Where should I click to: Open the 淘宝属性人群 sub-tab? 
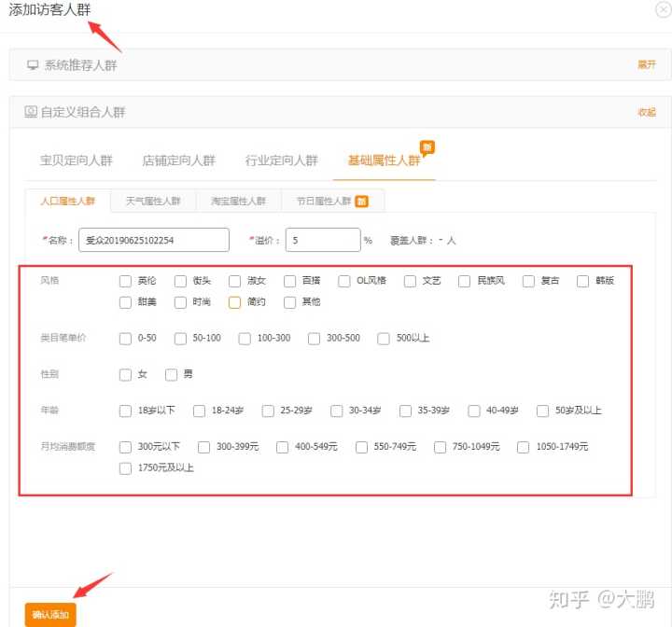[x=238, y=201]
